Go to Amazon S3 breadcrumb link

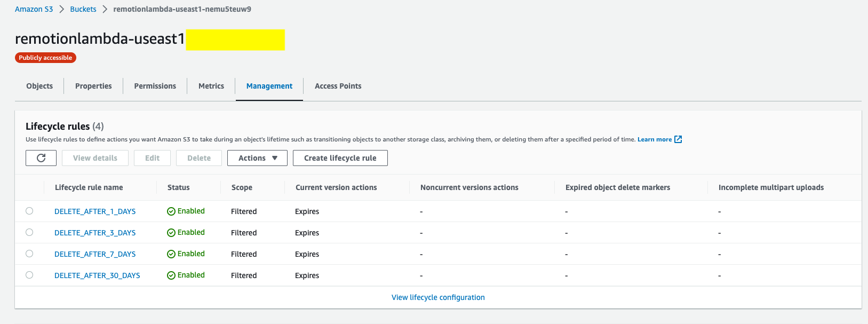click(x=34, y=9)
